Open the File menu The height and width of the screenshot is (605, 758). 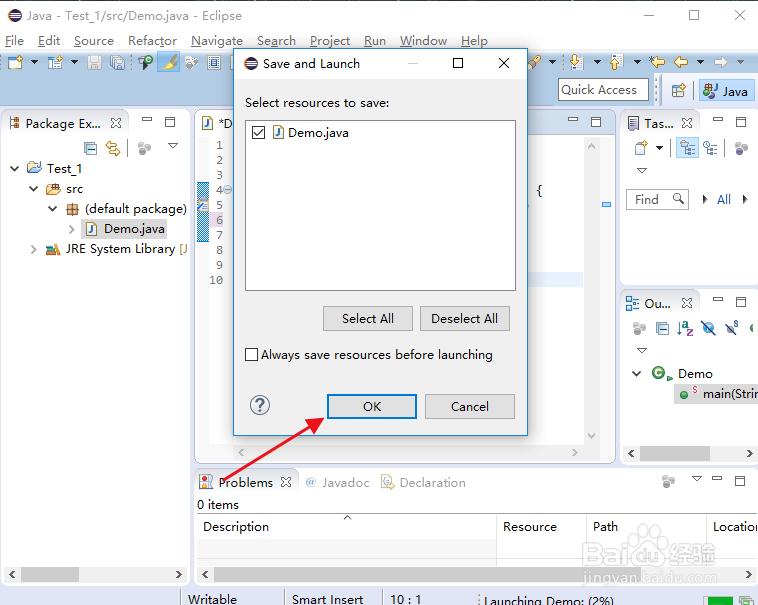[14, 41]
